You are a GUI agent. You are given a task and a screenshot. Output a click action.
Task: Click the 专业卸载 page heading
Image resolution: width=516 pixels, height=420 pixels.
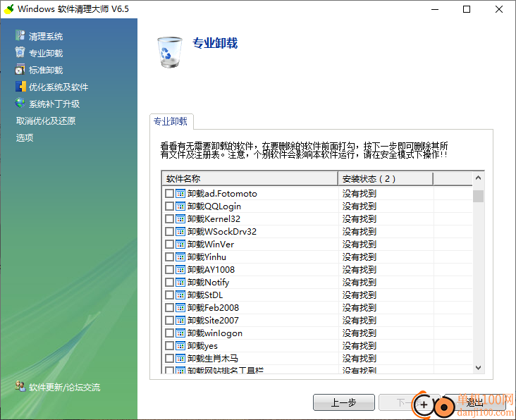215,43
